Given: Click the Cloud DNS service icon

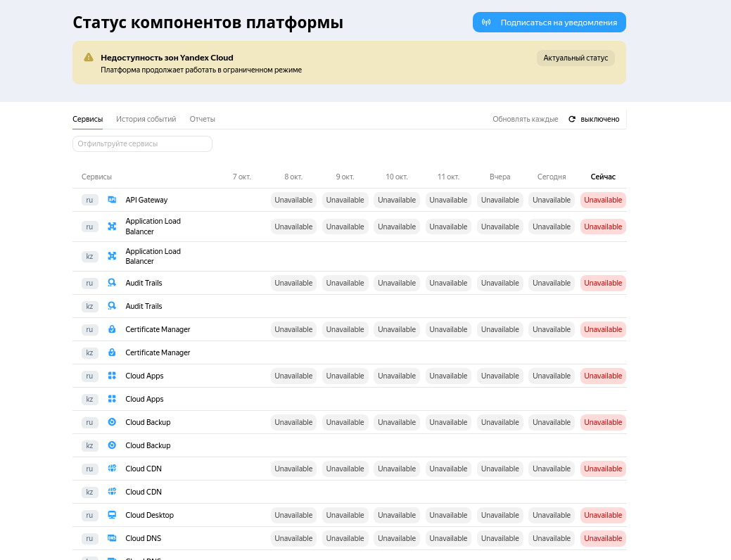Looking at the screenshot, I should click(112, 538).
